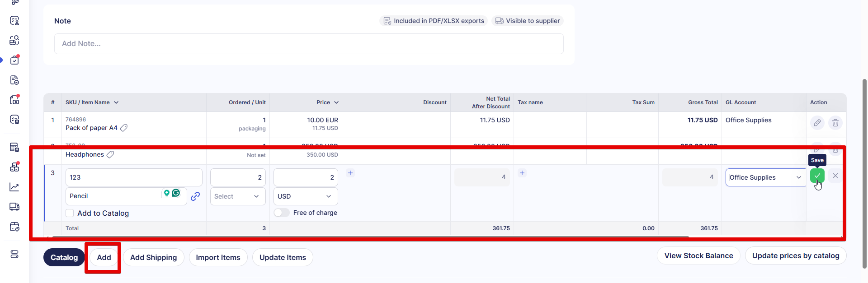Click the link icon beside Pencil field
This screenshot has width=868, height=283.
coord(195,196)
